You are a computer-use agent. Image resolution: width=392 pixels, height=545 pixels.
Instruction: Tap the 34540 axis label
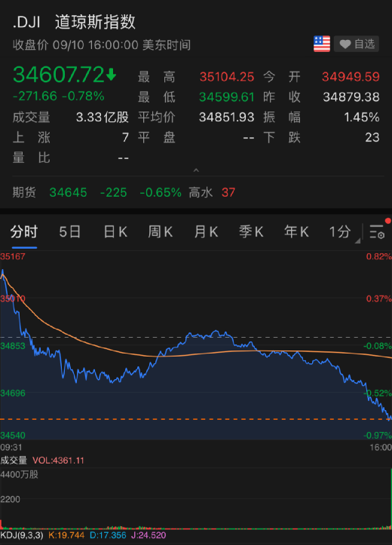[13, 435]
